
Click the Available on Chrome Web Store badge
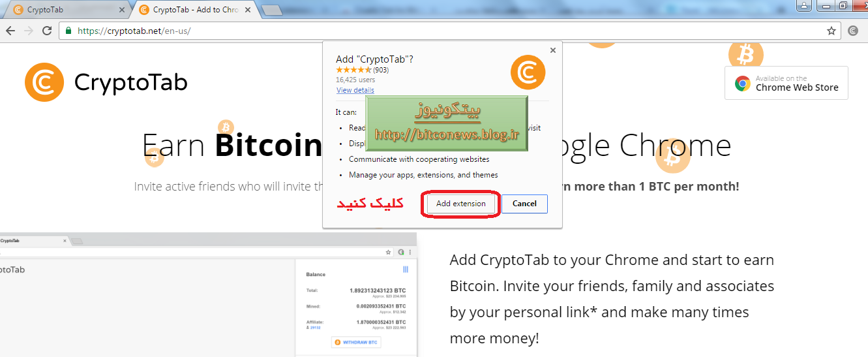(x=786, y=83)
